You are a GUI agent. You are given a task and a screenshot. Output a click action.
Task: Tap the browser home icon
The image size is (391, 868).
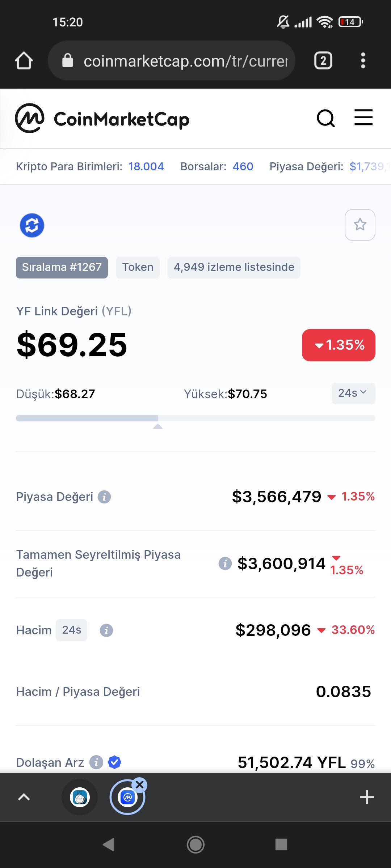click(x=24, y=60)
